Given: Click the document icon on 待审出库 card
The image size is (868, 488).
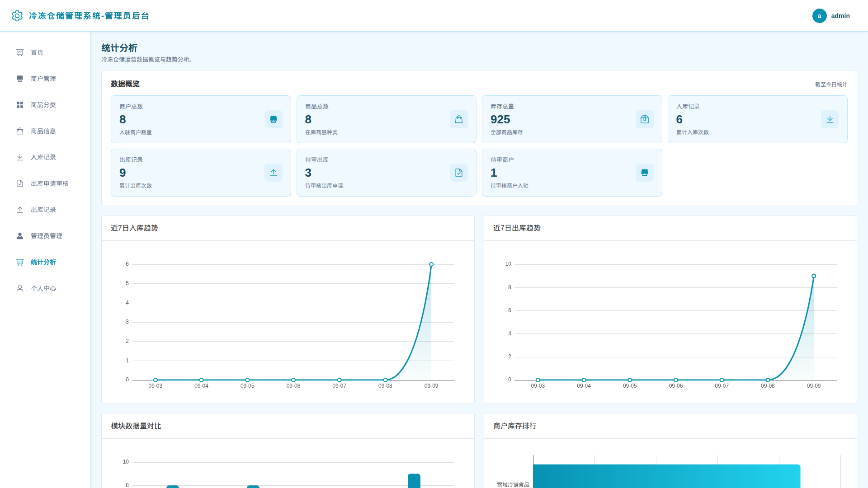Looking at the screenshot, I should pyautogui.click(x=459, y=173).
